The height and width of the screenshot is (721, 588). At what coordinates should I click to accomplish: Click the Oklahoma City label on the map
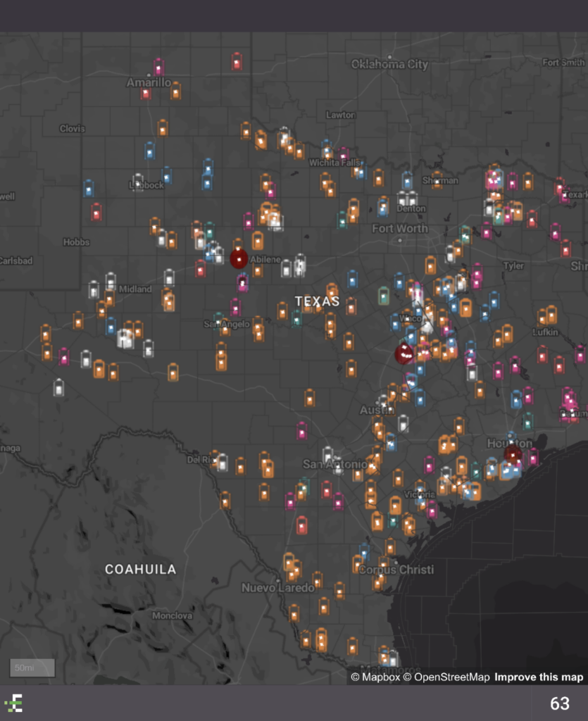coord(389,65)
